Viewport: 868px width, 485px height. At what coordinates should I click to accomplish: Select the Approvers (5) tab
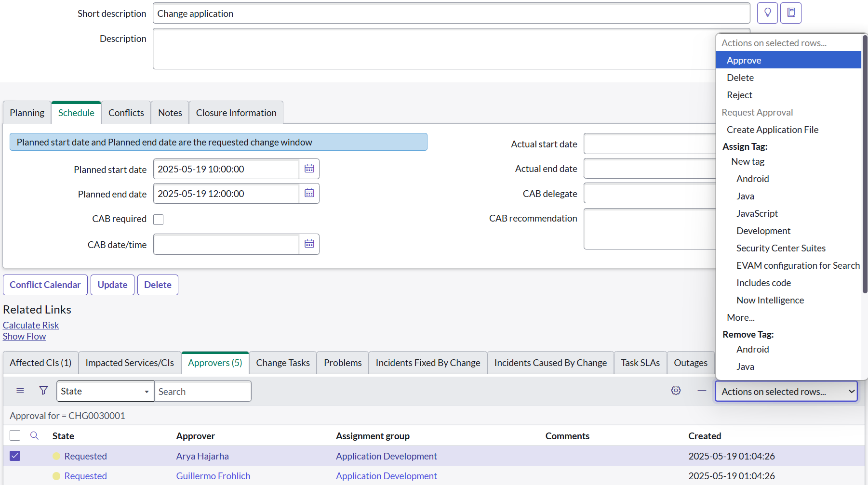click(x=215, y=363)
